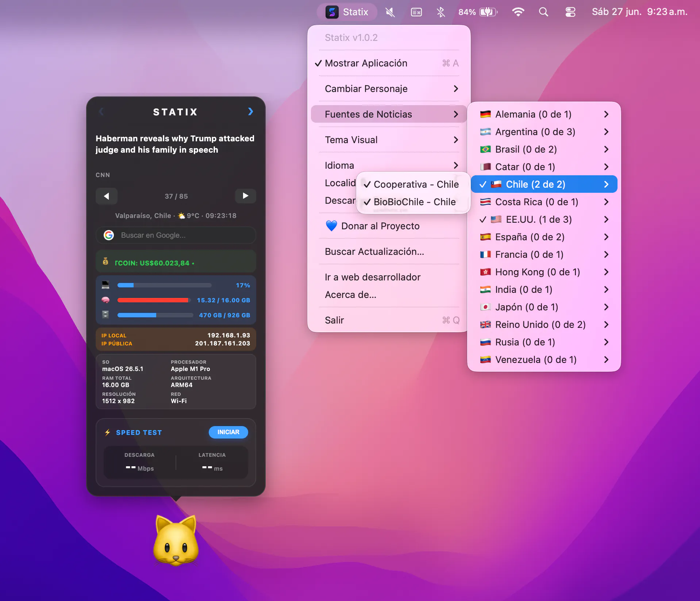Screen dimensions: 700x601
Task: Open Spotlight search magnifier icon
Action: click(x=544, y=12)
